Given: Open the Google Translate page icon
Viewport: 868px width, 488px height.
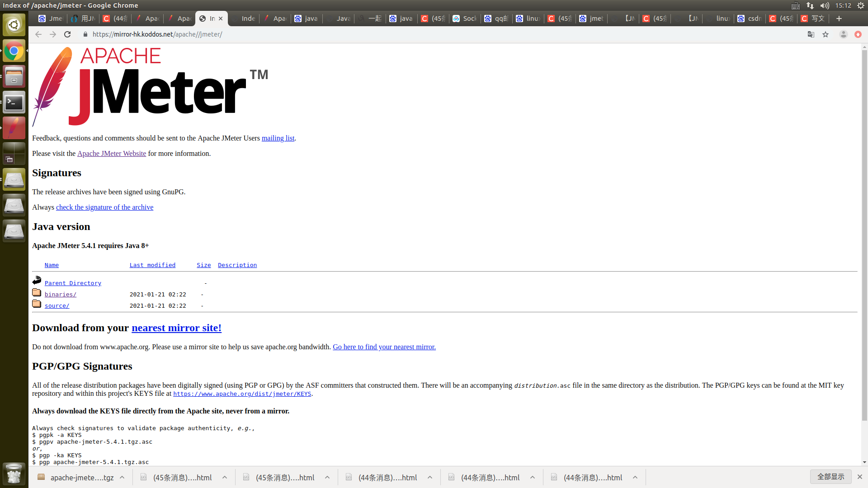Looking at the screenshot, I should click(x=811, y=34).
